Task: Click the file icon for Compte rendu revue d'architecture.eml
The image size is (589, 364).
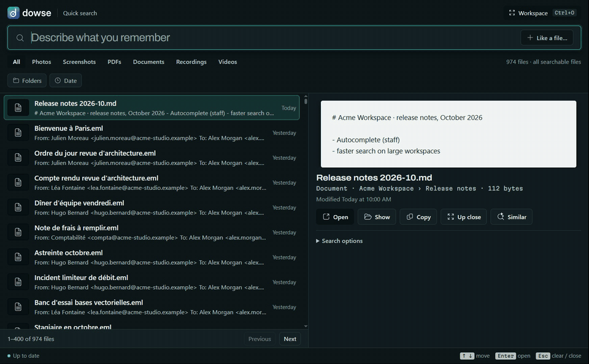Action: (x=18, y=183)
